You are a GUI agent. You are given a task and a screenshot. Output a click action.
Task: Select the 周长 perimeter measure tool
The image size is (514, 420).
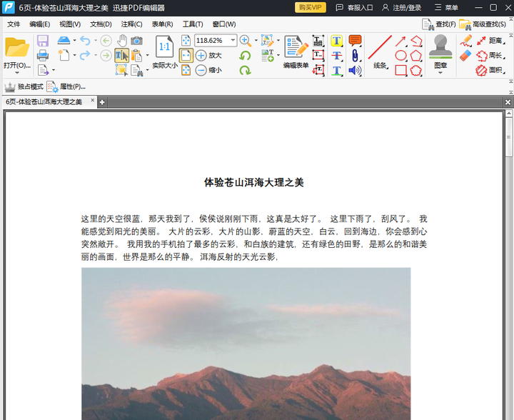point(490,56)
